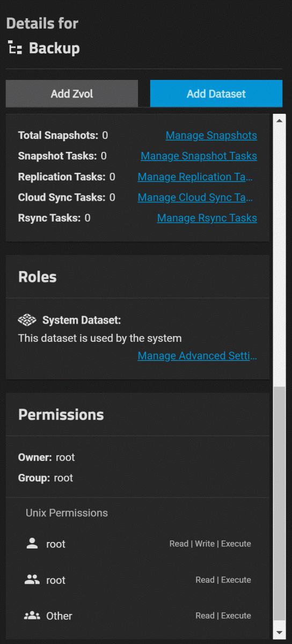The height and width of the screenshot is (644, 292).
Task: Open the Manage Snapshot Tasks link
Action: point(199,156)
